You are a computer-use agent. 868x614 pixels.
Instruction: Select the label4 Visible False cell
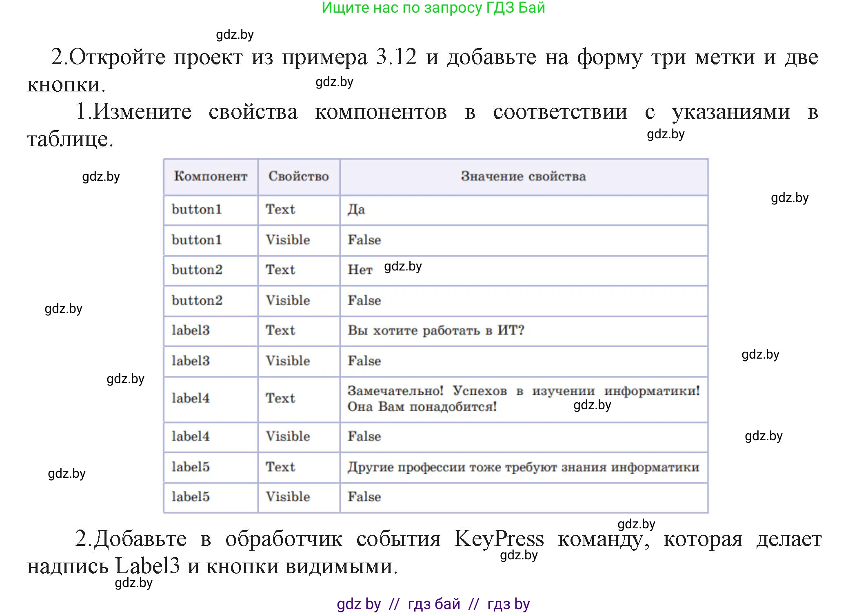tap(364, 437)
